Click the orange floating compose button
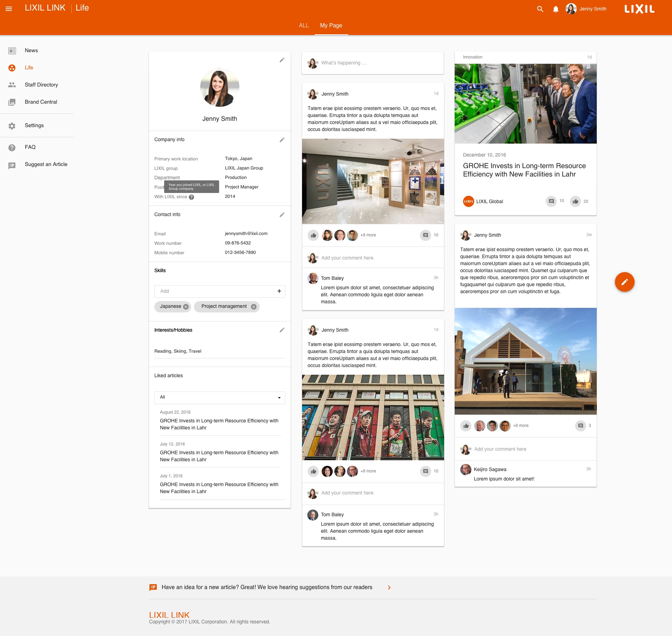This screenshot has height=636, width=672. click(624, 282)
